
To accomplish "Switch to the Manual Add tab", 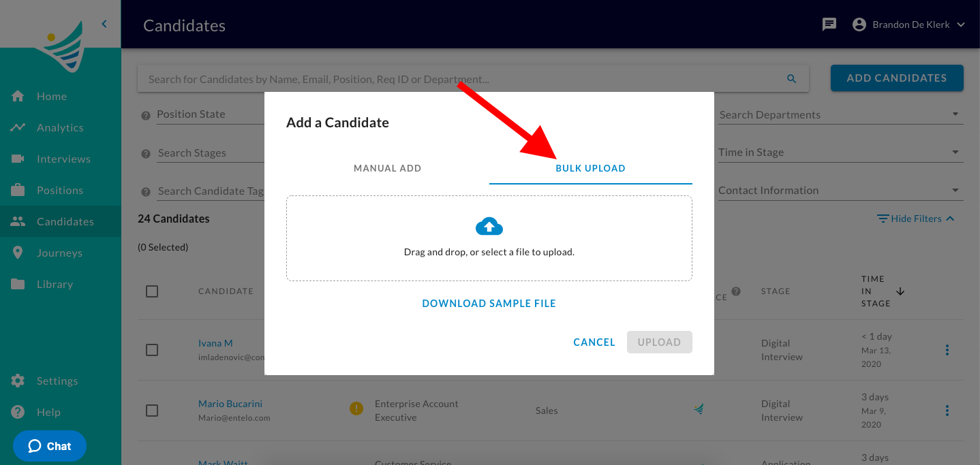I will point(387,168).
